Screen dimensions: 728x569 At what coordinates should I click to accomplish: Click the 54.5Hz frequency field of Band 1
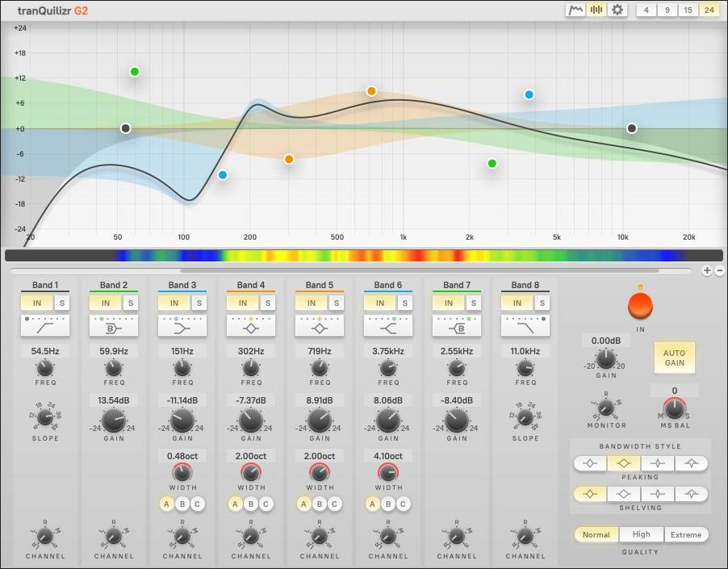[x=45, y=352]
